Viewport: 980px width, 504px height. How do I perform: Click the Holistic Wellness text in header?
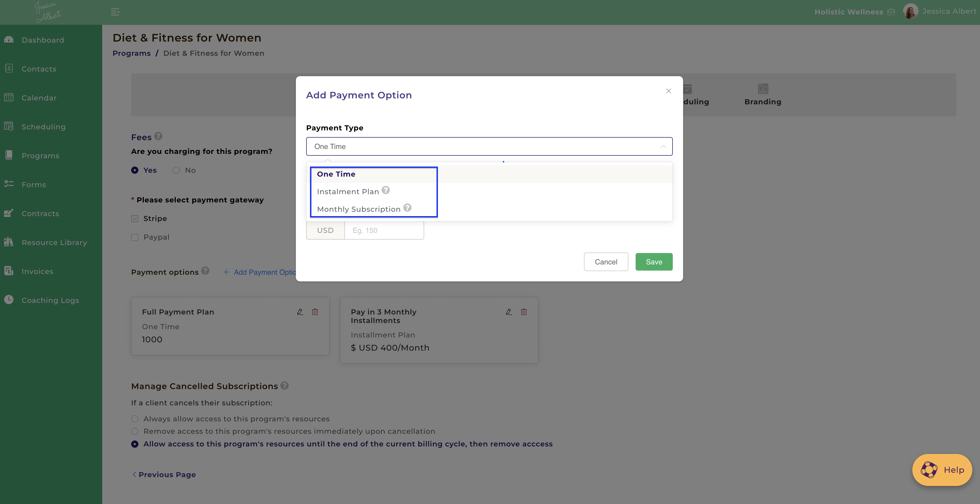(x=849, y=12)
